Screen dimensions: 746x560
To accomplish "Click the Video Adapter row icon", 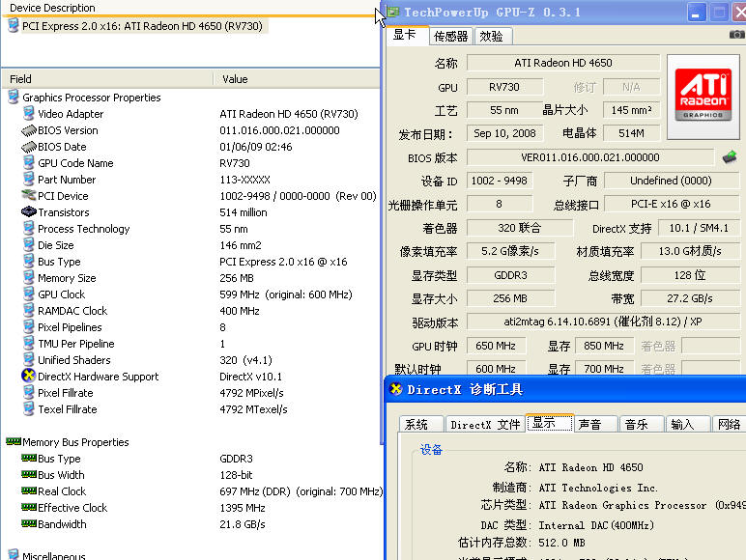I will point(29,114).
